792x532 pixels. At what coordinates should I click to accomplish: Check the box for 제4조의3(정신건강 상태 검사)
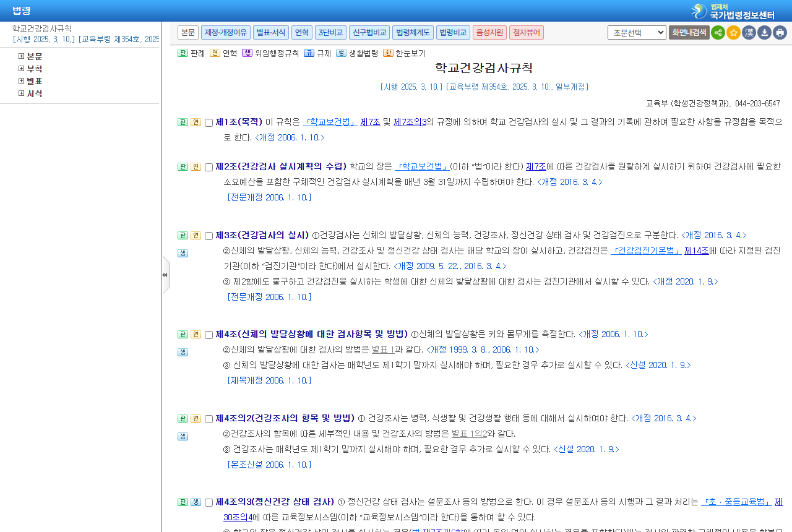[209, 502]
